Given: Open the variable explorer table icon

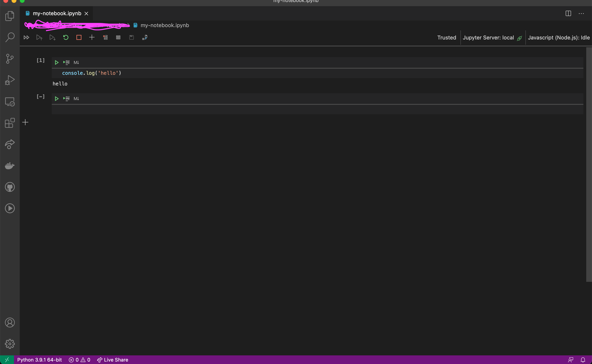Looking at the screenshot, I should click(118, 37).
